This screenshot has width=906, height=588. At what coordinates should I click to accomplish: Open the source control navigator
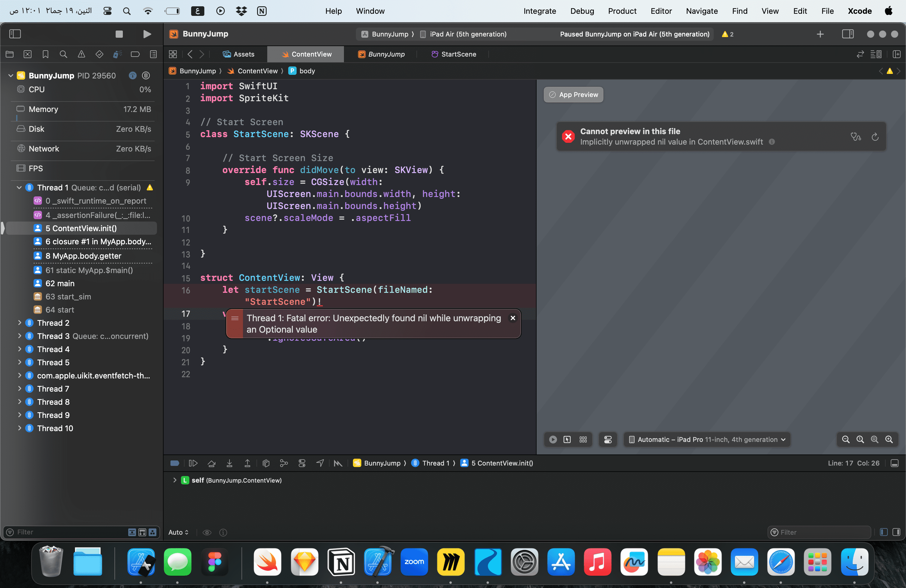tap(28, 54)
